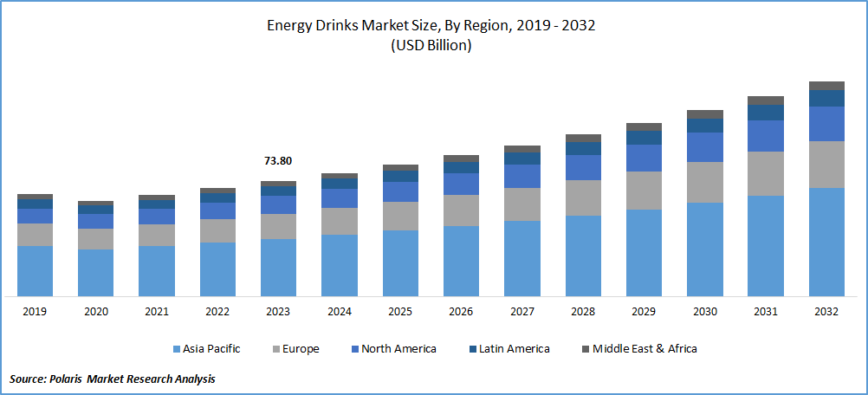Select the 'Europe' legend label
The width and height of the screenshot is (868, 395).
click(x=301, y=349)
